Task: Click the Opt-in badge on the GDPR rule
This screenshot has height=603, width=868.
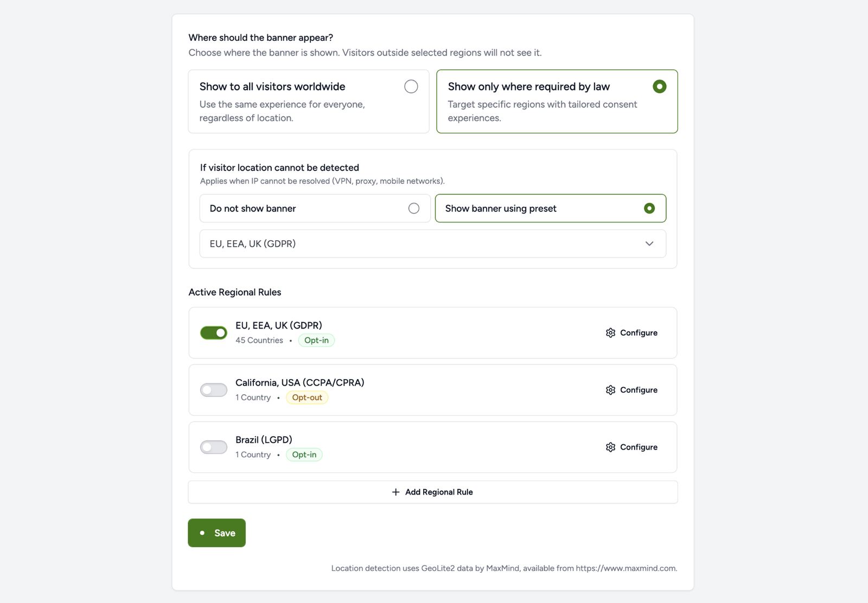Action: tap(316, 340)
